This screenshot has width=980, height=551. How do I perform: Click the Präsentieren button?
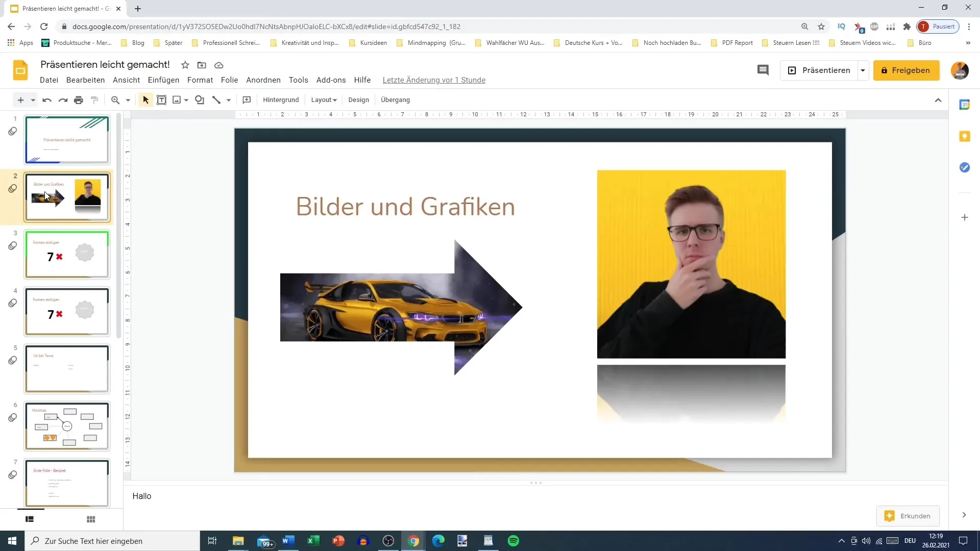pyautogui.click(x=819, y=70)
